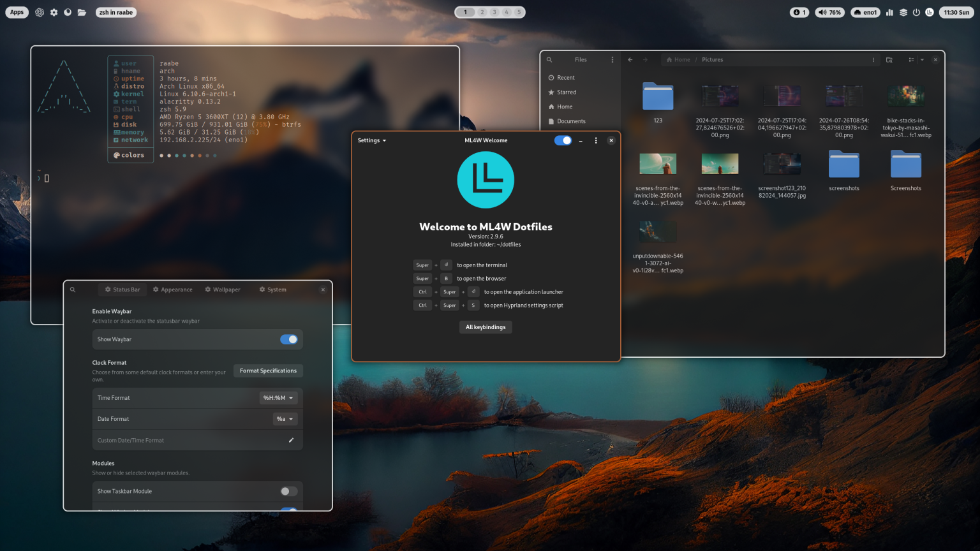Screen dimensions: 980x551
Task: Open the ML4W logo icon in the top bar
Action: pyautogui.click(x=929, y=12)
